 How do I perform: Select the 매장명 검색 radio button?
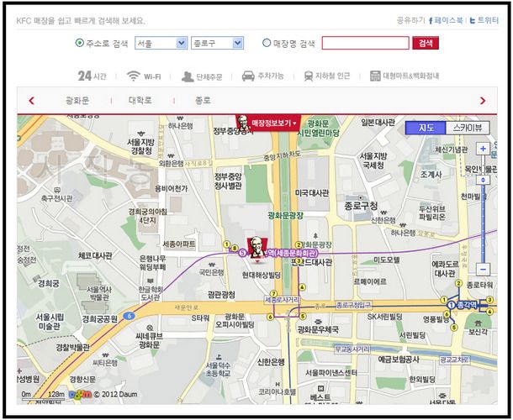[x=267, y=43]
